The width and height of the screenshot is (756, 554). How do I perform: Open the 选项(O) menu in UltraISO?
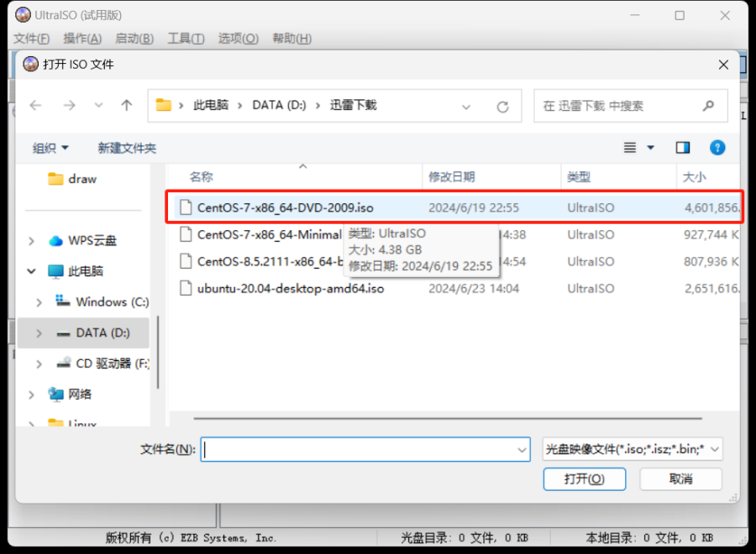pyautogui.click(x=239, y=39)
